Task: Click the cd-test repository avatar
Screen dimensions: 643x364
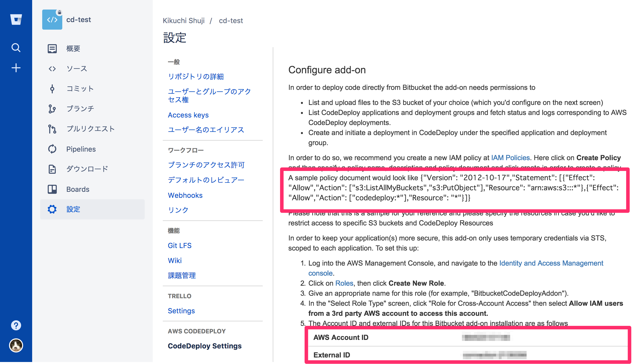Action: click(52, 20)
